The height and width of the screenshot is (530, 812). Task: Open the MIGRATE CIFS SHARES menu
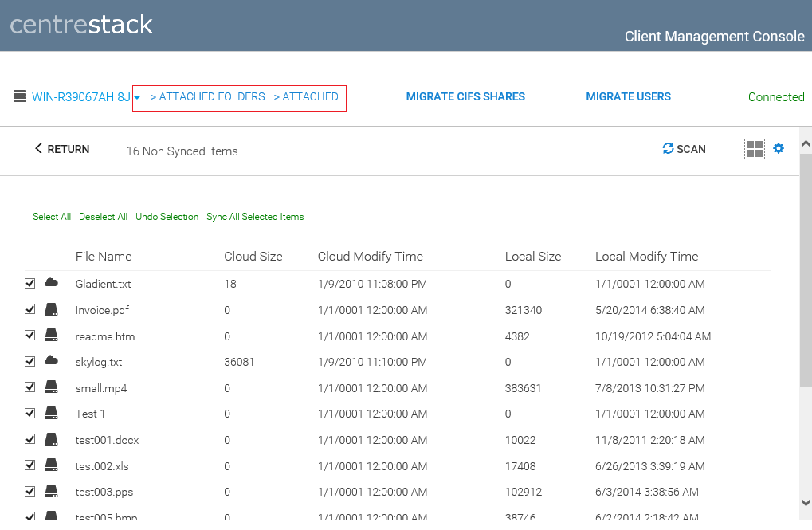pyautogui.click(x=465, y=97)
